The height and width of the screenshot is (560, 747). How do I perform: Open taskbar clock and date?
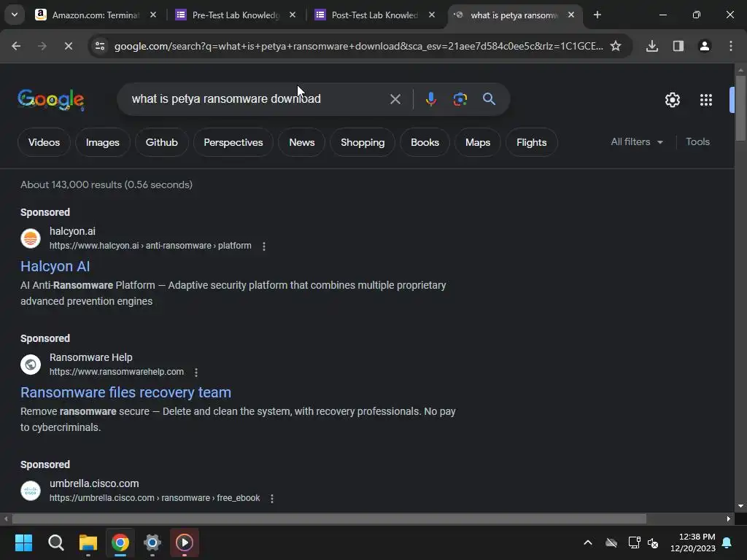693,542
